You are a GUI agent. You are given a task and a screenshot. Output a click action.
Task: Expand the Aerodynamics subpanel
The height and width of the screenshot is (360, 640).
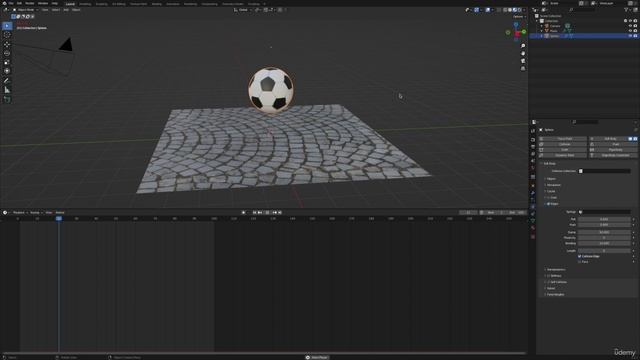(556, 270)
